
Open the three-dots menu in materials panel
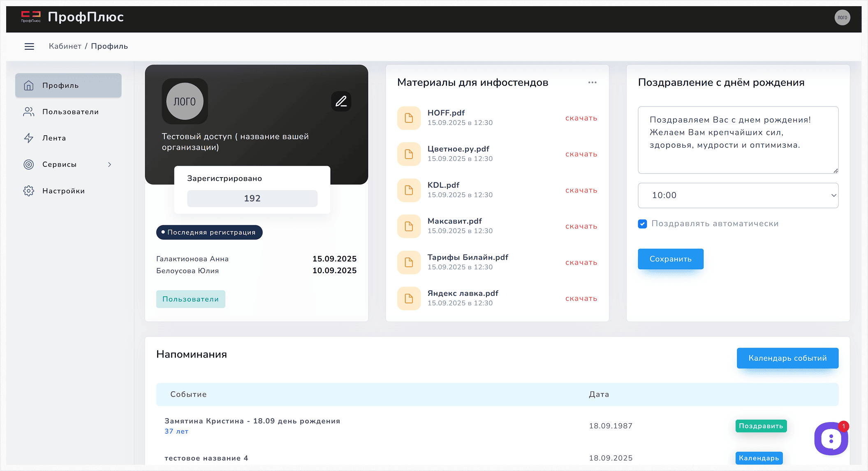tap(592, 83)
